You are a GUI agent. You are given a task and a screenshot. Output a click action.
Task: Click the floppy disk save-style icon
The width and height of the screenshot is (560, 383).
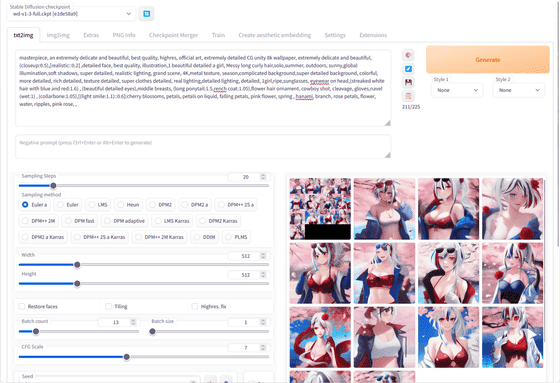(408, 82)
